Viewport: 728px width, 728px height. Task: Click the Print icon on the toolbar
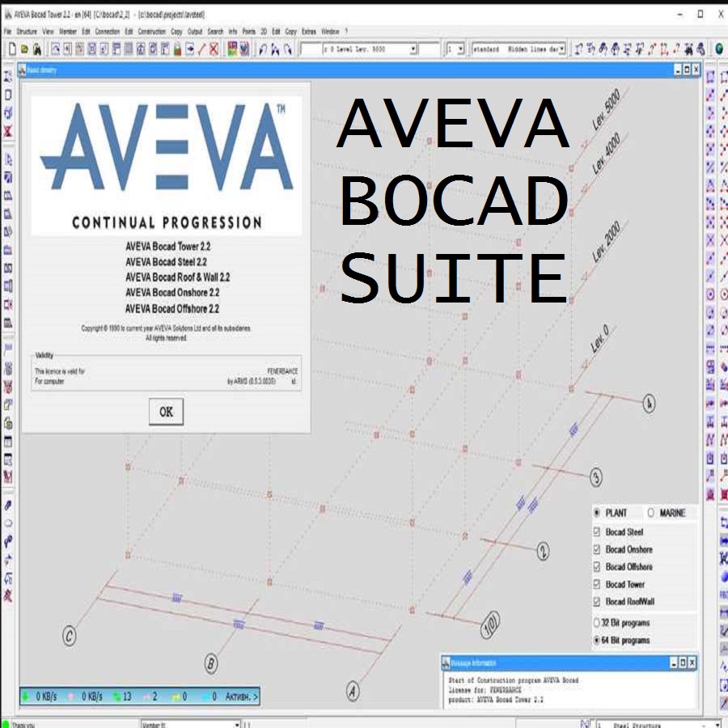tap(118, 49)
